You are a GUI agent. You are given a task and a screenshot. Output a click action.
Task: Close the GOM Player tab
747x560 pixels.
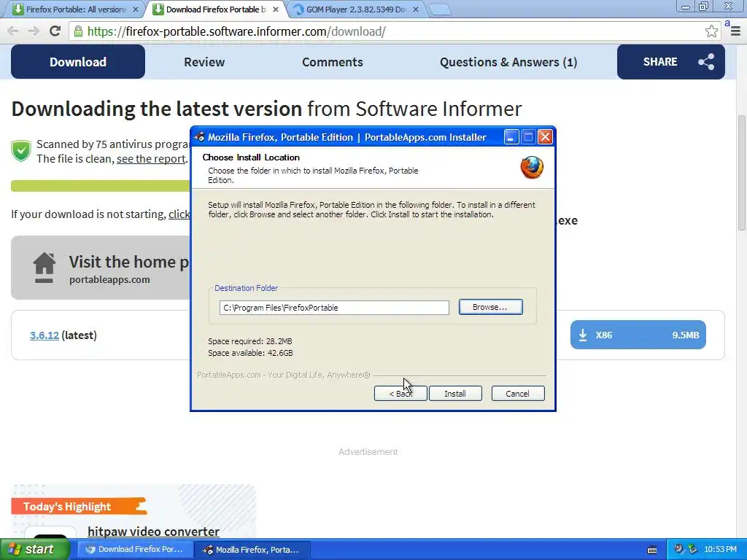pyautogui.click(x=415, y=9)
